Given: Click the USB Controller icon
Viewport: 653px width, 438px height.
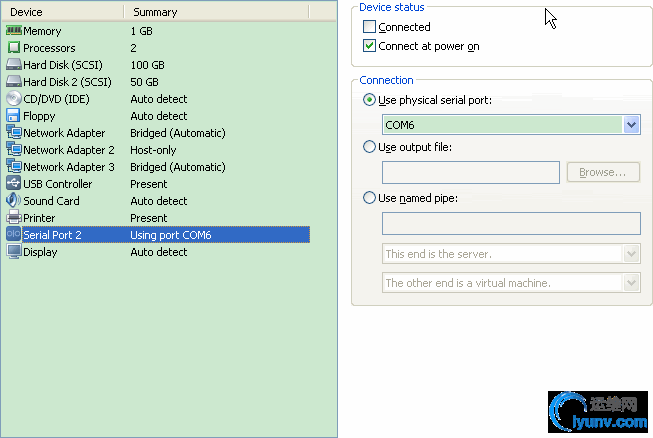Looking at the screenshot, I should (x=14, y=184).
